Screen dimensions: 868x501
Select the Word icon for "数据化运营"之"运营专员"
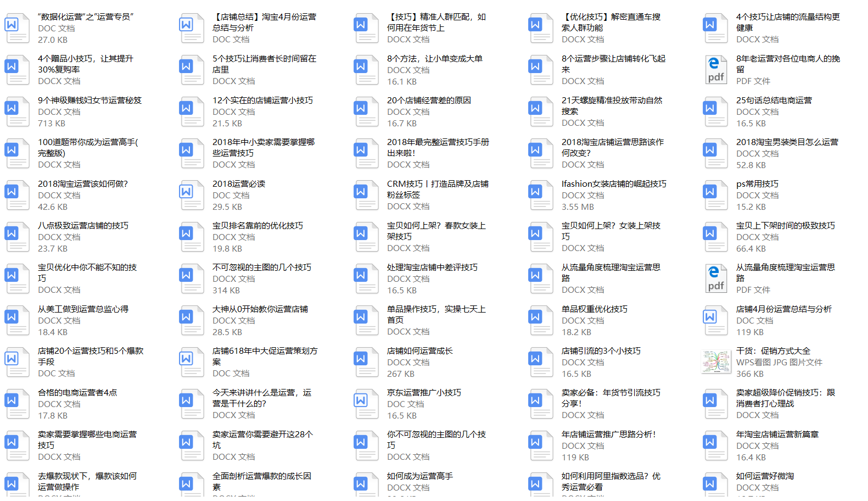click(17, 28)
